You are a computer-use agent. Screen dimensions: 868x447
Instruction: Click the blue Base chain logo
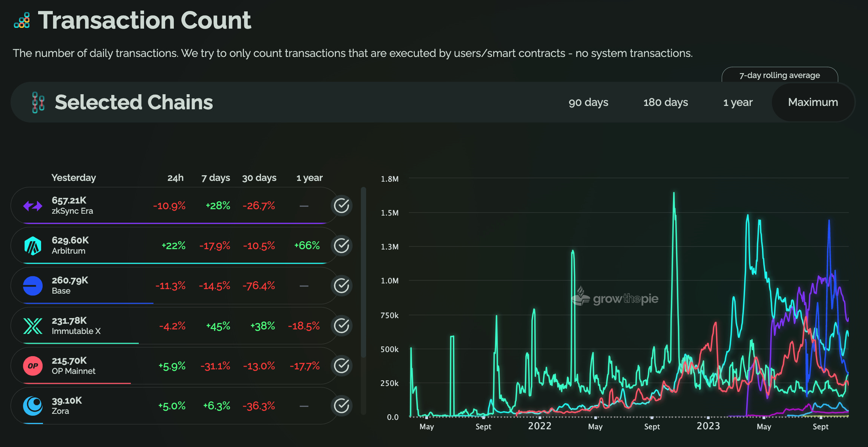(x=33, y=286)
